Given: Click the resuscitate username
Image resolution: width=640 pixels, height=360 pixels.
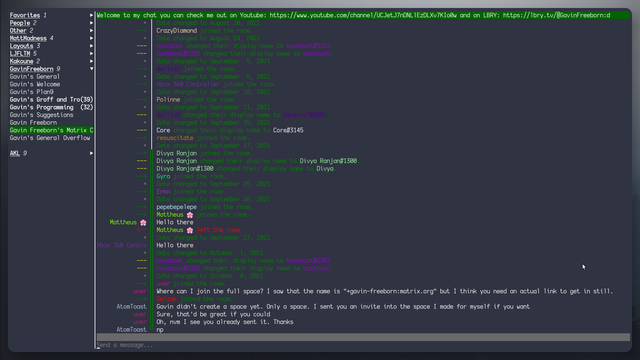Looking at the screenshot, I should (x=175, y=138).
